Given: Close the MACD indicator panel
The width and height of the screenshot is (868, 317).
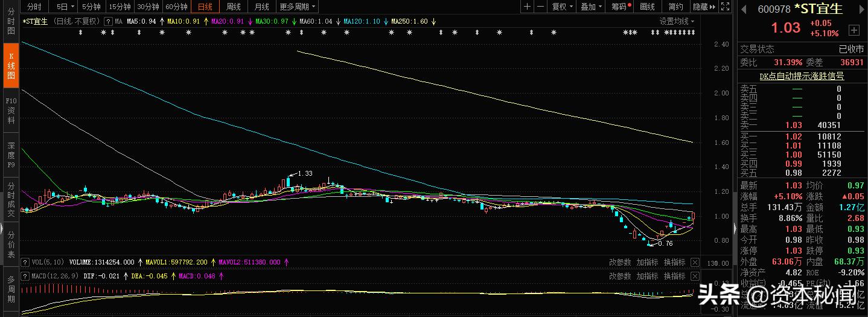Looking at the screenshot, I should click(695, 276).
